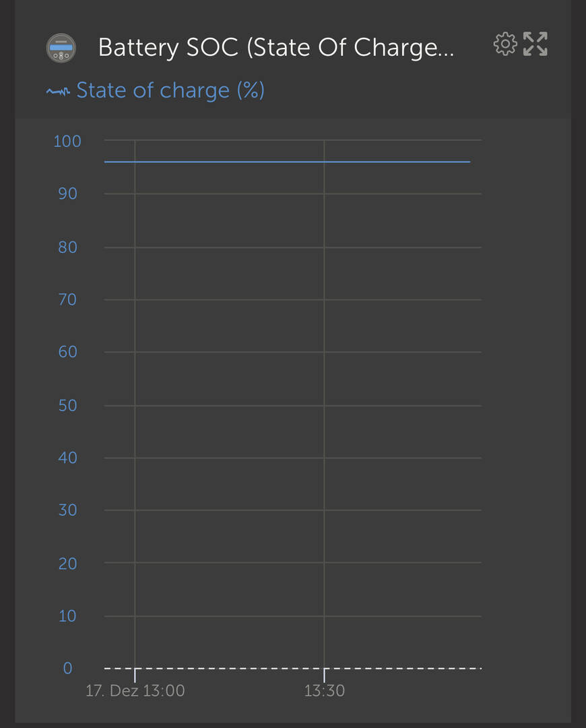The width and height of the screenshot is (586, 728).
Task: Click the 90 label on y-axis
Action: (x=68, y=193)
